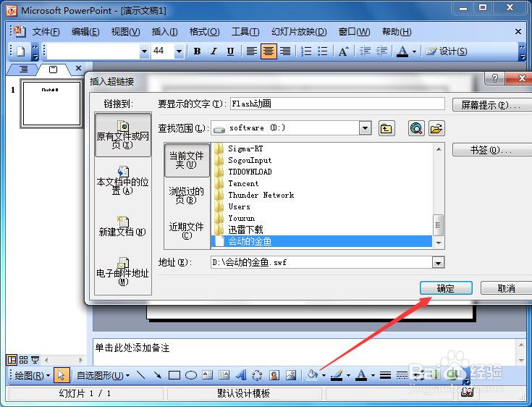The width and height of the screenshot is (532, 407).
Task: Open the 文件(F) menu
Action: [46, 32]
